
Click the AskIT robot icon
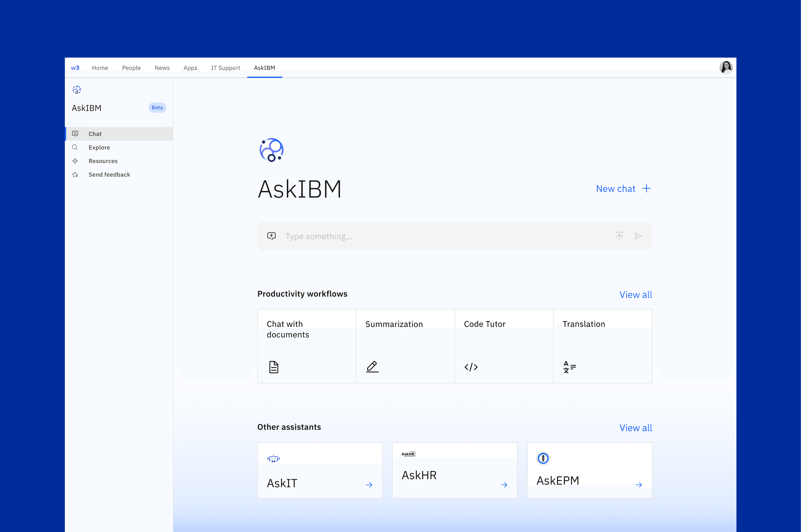click(273, 459)
